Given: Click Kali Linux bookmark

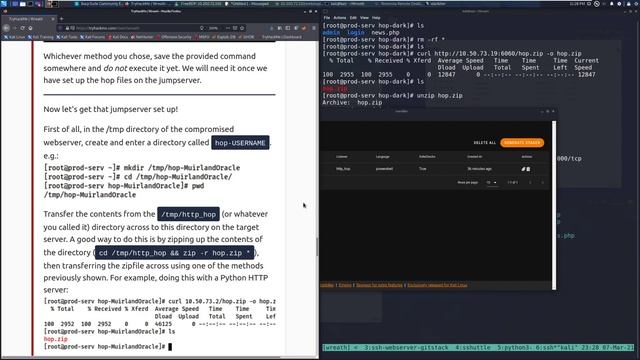Looking at the screenshot, I should point(15,37).
